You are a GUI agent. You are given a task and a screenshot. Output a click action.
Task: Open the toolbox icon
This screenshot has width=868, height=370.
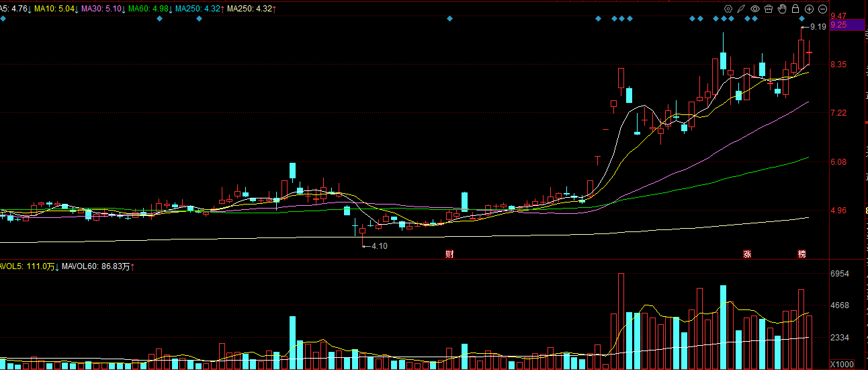point(769,9)
